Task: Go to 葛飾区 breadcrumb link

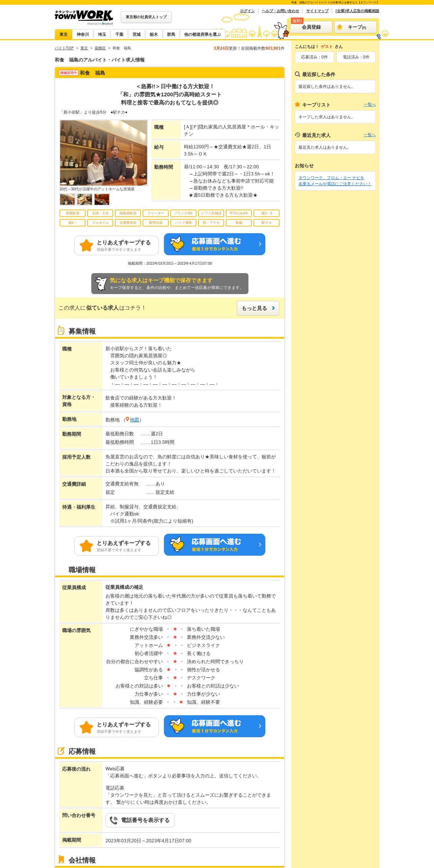Action: (x=100, y=48)
